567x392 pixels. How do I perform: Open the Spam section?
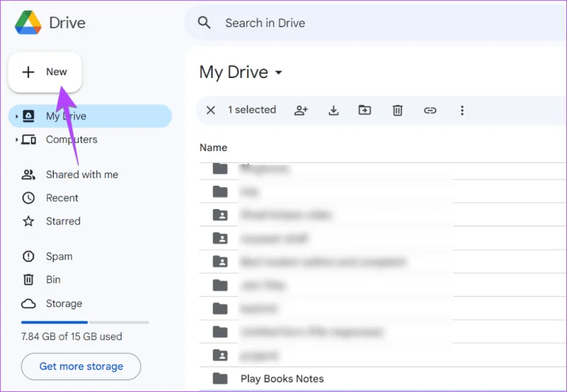click(59, 257)
